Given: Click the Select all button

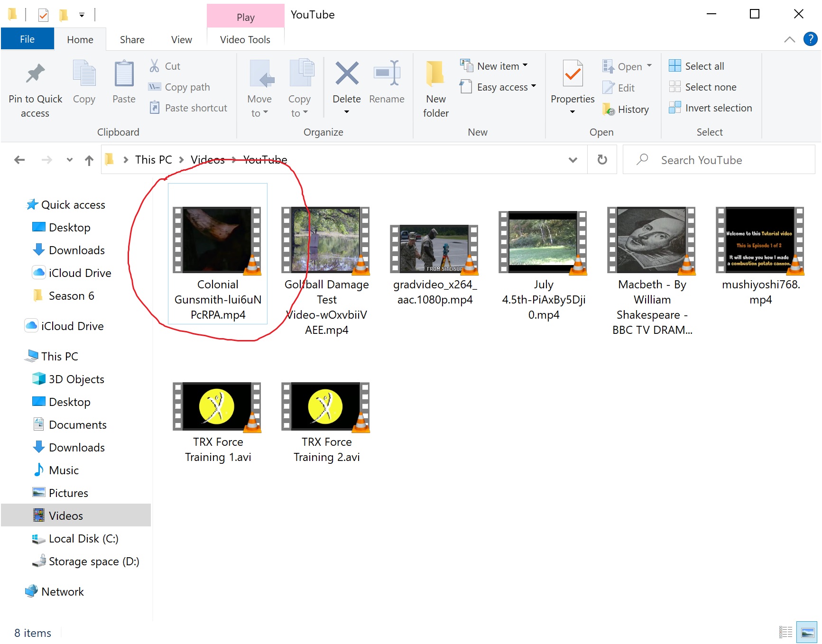Looking at the screenshot, I should click(x=697, y=66).
